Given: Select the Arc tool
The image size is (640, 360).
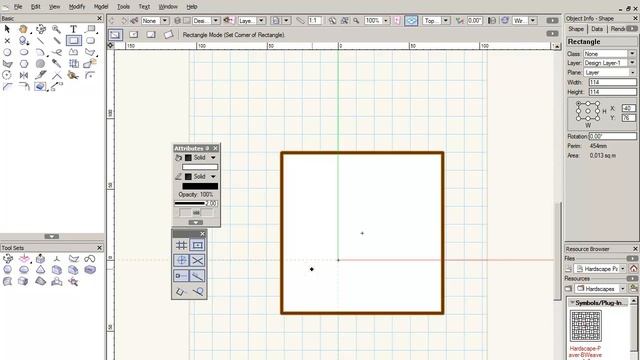Looking at the screenshot, I should point(40,52).
